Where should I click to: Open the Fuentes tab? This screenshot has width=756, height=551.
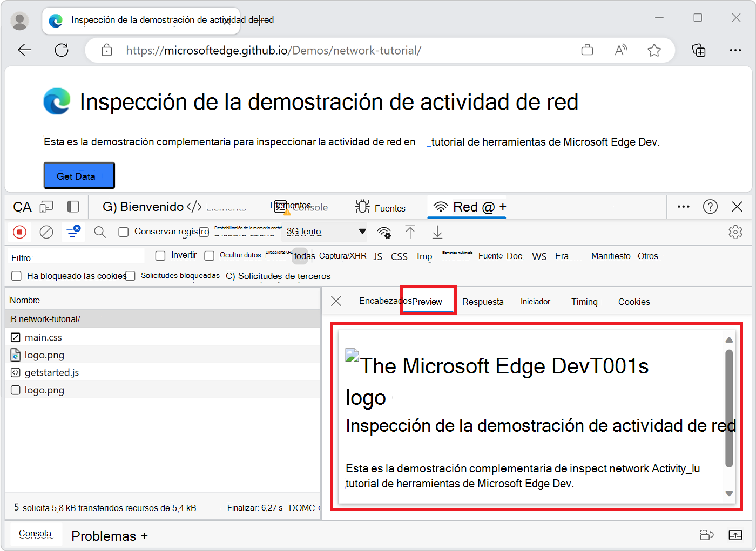381,207
